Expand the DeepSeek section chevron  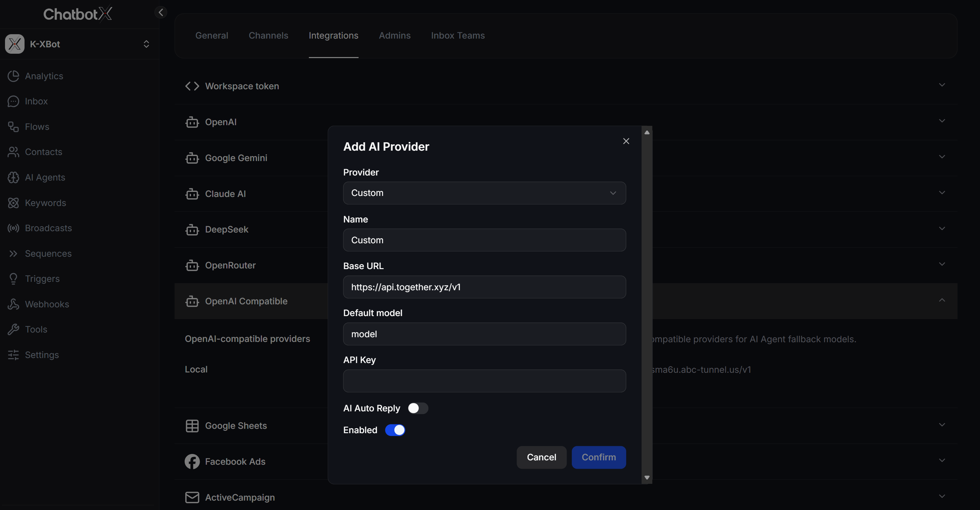coord(942,228)
